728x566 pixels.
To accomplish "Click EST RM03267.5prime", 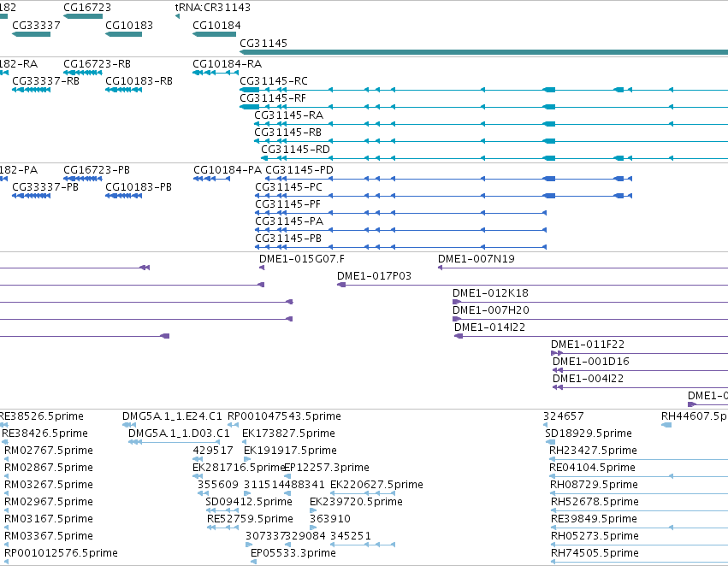I will [48, 485].
